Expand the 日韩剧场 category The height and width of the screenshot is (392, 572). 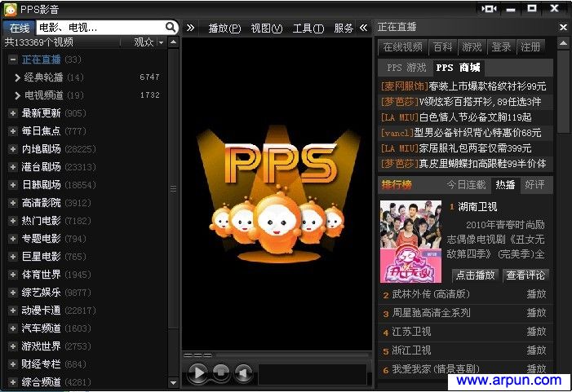[13, 185]
